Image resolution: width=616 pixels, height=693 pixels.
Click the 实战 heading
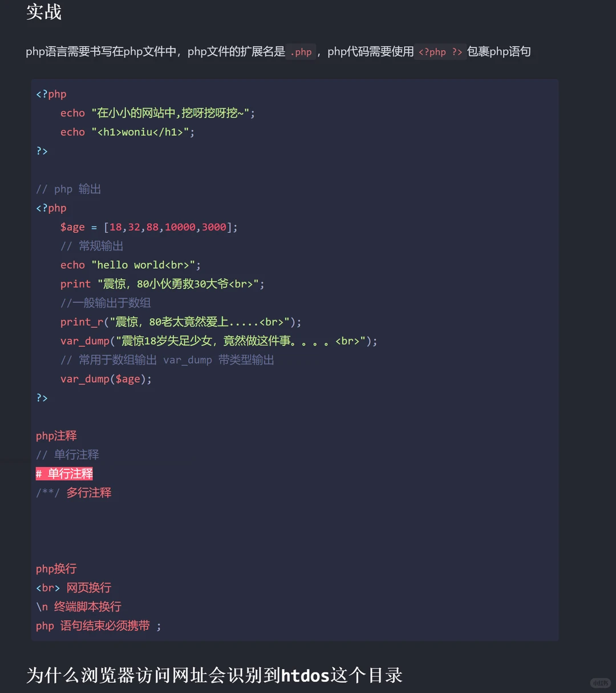(44, 11)
